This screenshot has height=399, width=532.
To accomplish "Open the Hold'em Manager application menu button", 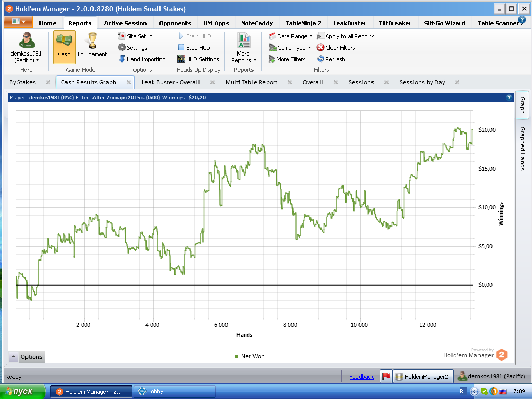I will pos(18,22).
